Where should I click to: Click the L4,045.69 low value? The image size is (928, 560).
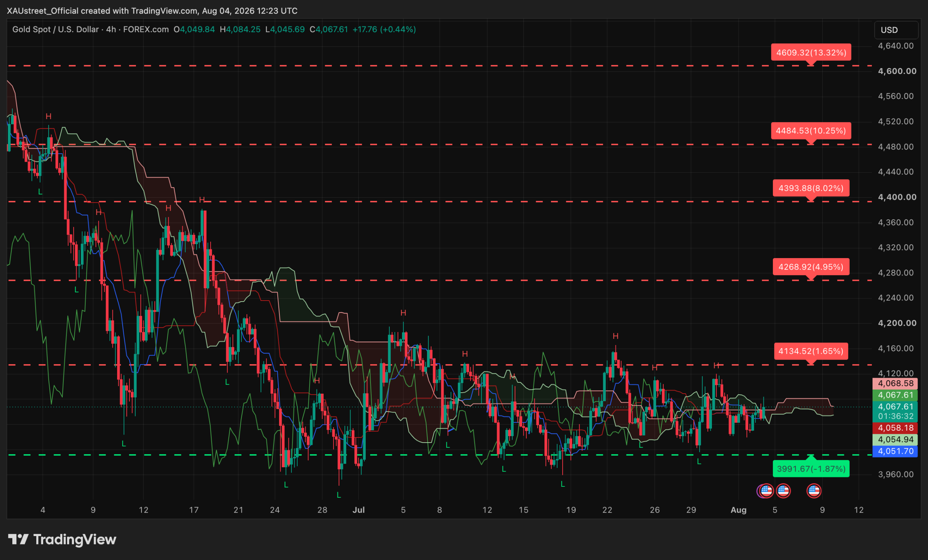[x=285, y=29]
